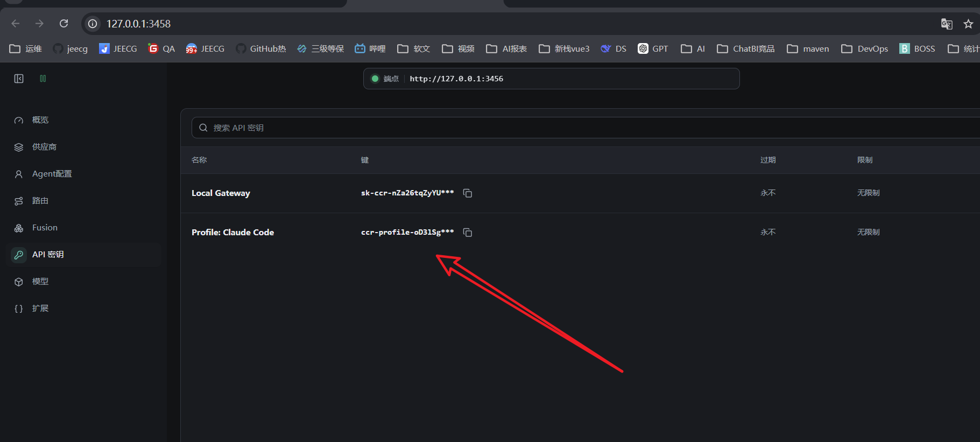980x442 pixels.
Task: Select the Profile: Claude Code name cell
Action: (232, 233)
